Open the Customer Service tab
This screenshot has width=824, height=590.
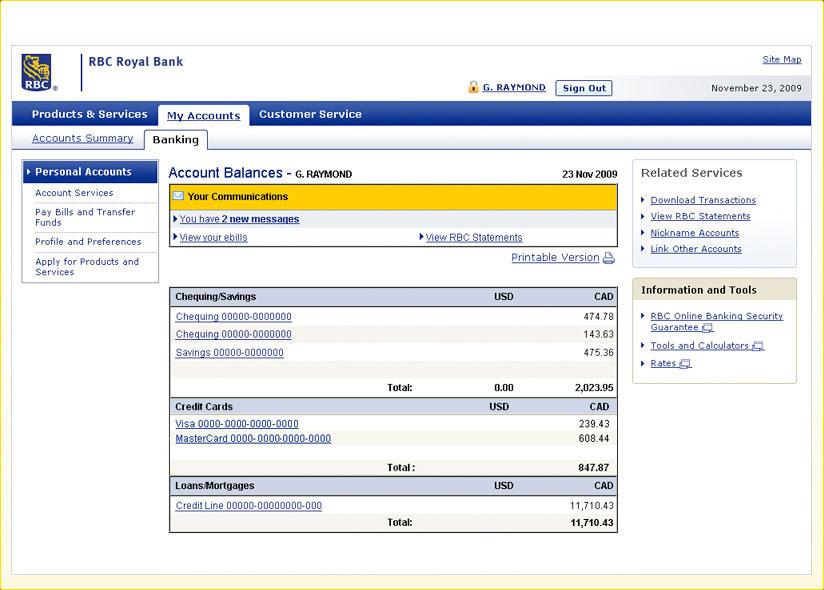310,114
